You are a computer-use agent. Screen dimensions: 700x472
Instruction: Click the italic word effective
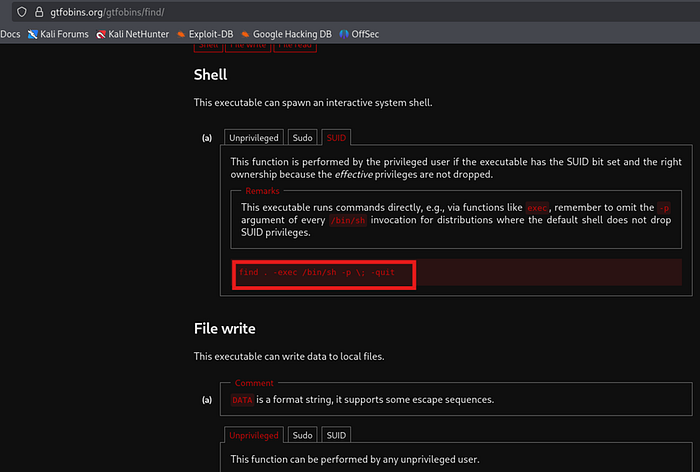(x=354, y=174)
